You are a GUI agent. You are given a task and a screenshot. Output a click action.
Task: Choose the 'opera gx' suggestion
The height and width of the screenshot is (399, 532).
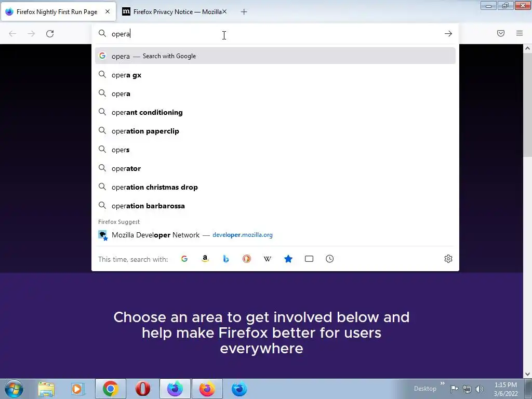[275, 75]
